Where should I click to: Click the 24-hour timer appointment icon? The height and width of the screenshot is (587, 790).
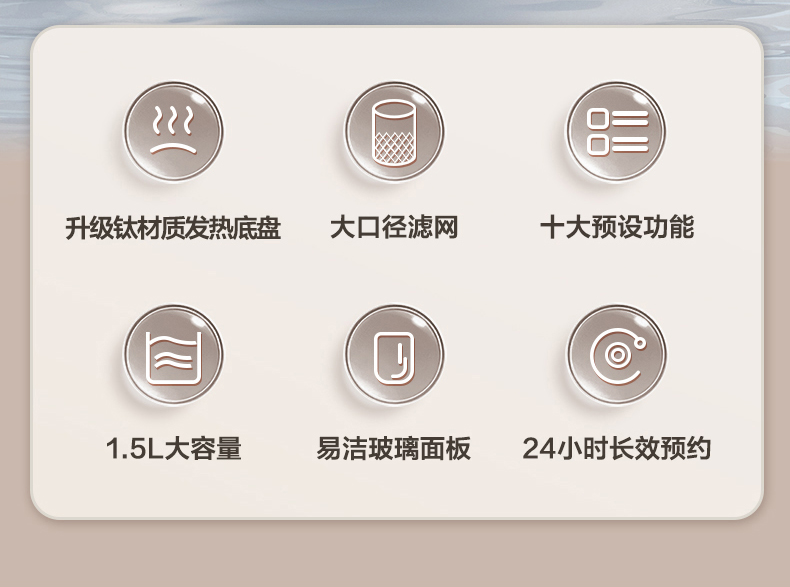pos(616,354)
